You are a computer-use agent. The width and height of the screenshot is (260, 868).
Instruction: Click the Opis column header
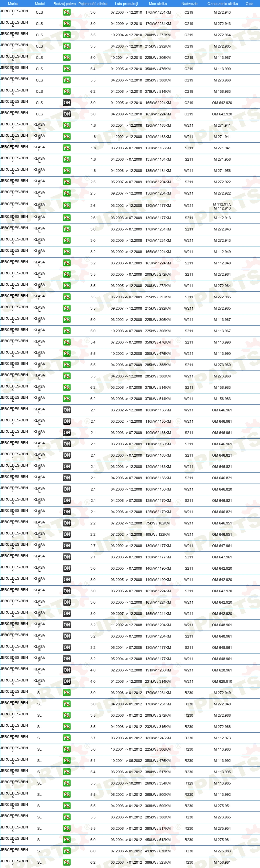point(249,4)
